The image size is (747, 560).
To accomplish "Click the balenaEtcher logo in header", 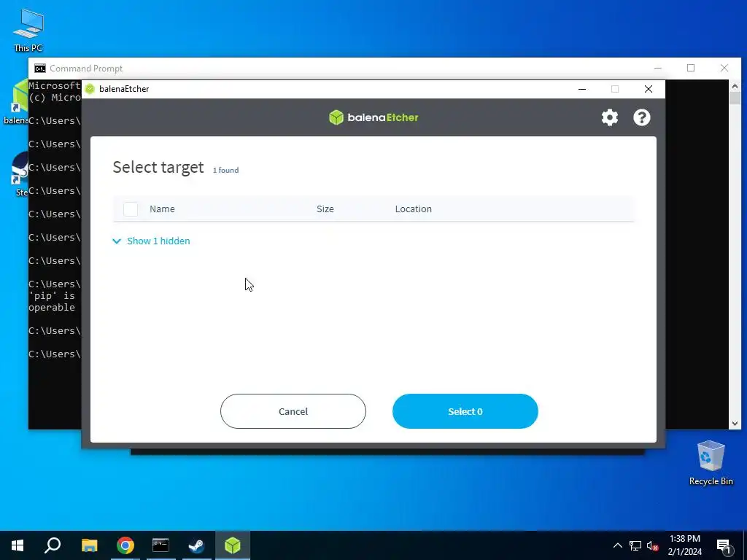I will point(373,117).
